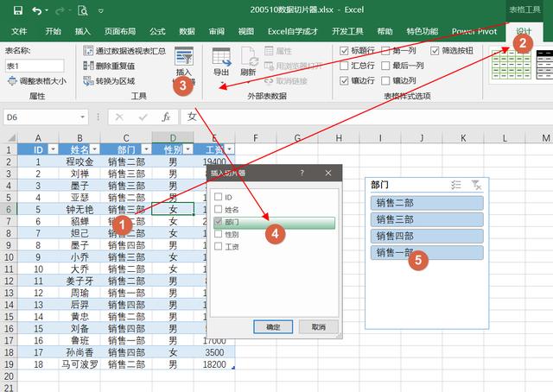Click the Export (导出) icon
The image size is (553, 392).
[x=221, y=57]
